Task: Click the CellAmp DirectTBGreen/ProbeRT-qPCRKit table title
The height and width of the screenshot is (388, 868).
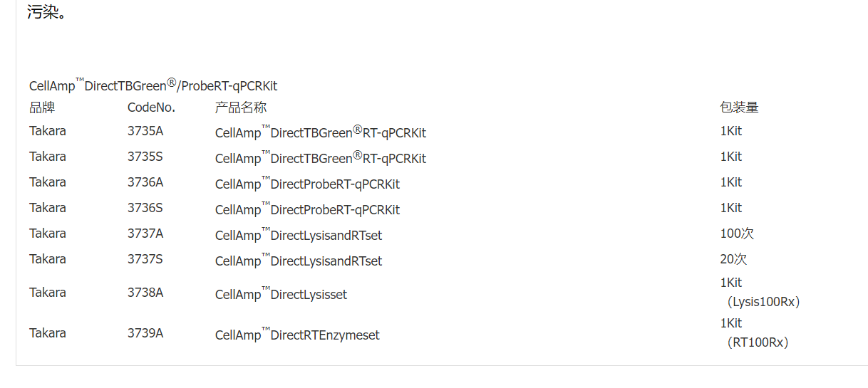Action: click(153, 85)
